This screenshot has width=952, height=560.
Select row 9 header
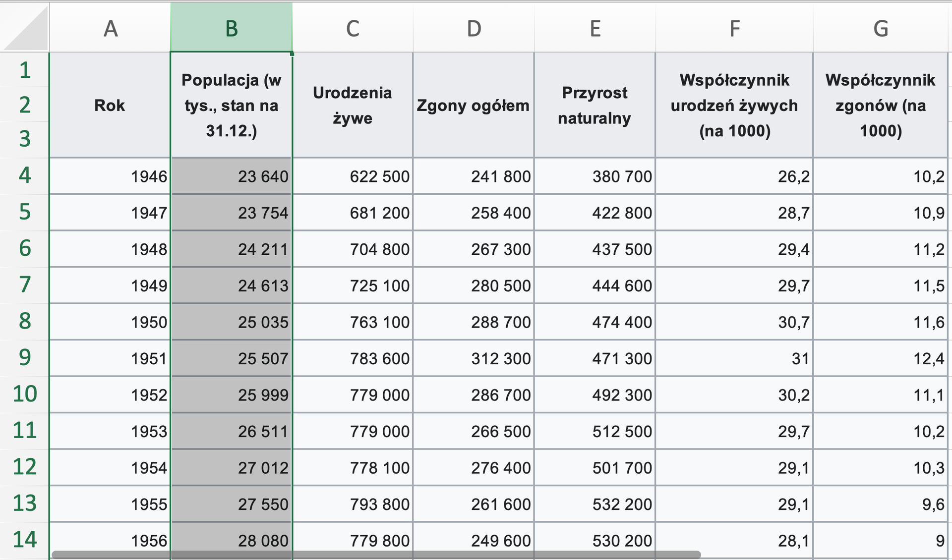coord(24,358)
